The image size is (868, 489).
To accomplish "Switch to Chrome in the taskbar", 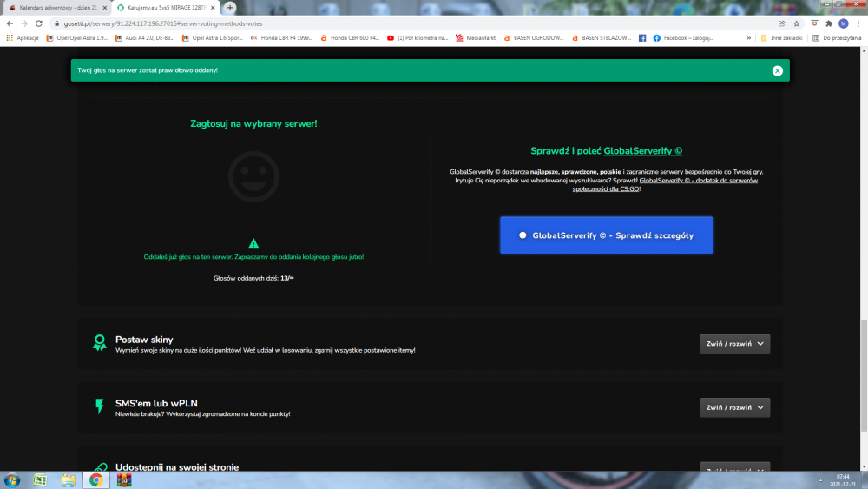I will click(x=95, y=480).
